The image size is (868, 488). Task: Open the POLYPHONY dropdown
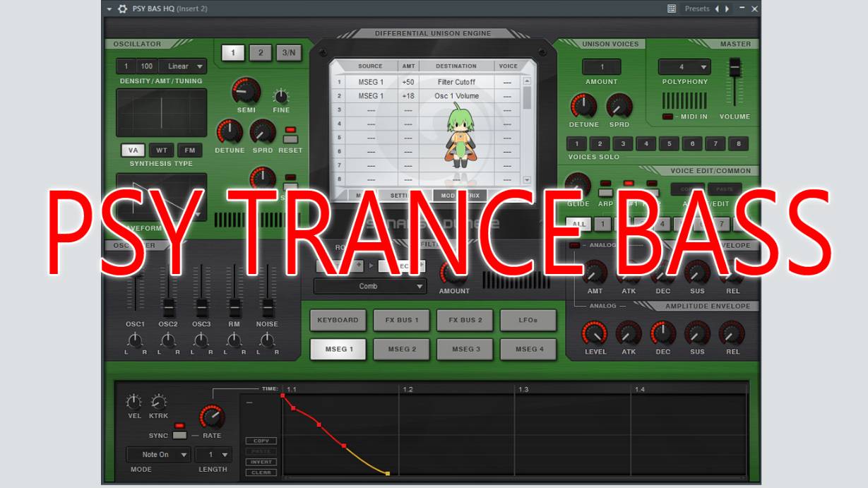684,67
